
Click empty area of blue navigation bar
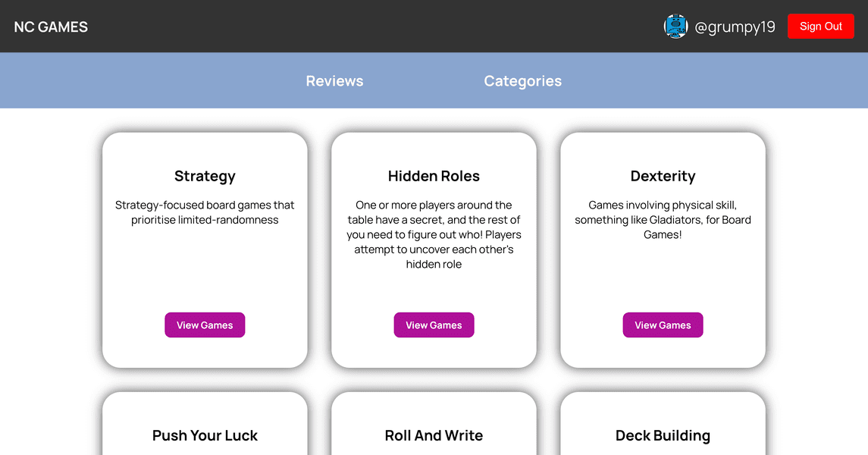pyautogui.click(x=714, y=81)
